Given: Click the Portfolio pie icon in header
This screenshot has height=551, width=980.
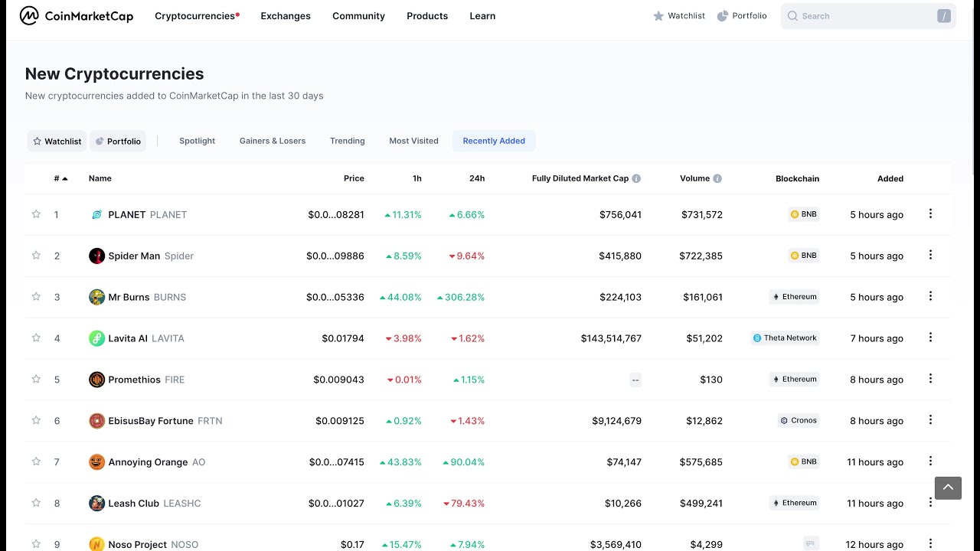Looking at the screenshot, I should click(722, 16).
